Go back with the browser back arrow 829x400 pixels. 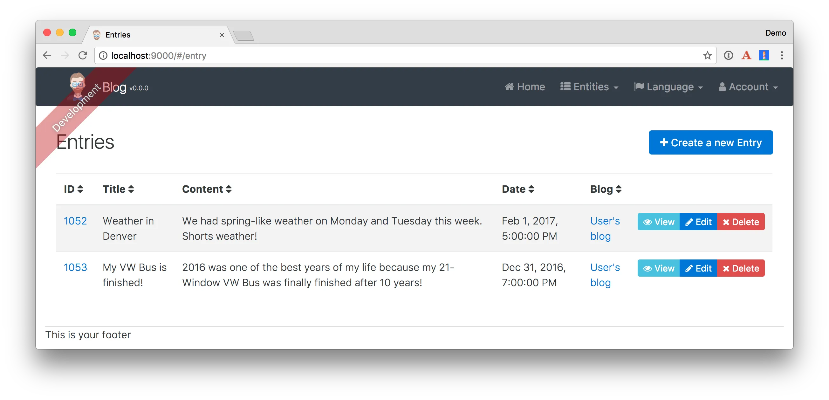point(47,55)
